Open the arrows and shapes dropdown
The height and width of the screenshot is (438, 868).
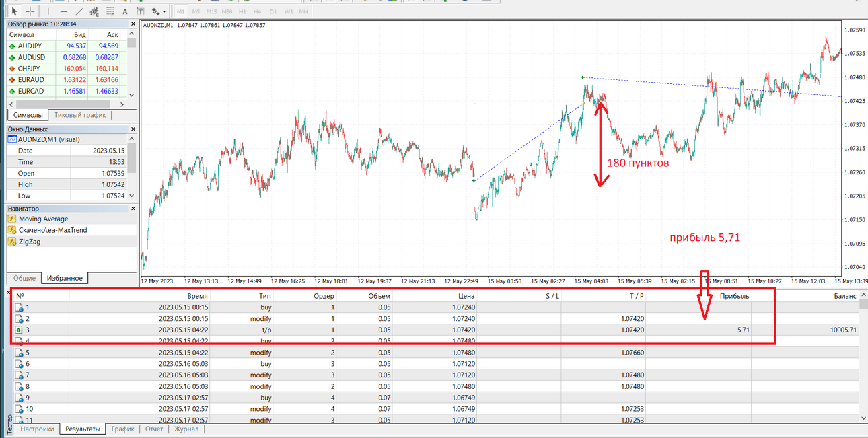159,11
